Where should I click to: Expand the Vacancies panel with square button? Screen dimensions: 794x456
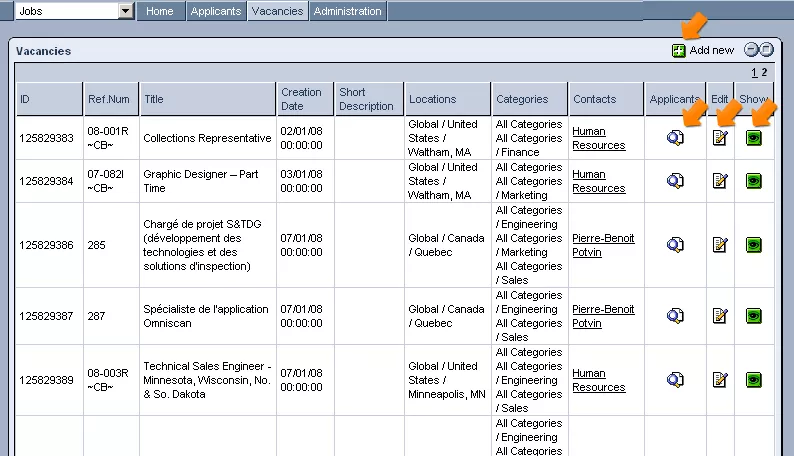pyautogui.click(x=766, y=49)
